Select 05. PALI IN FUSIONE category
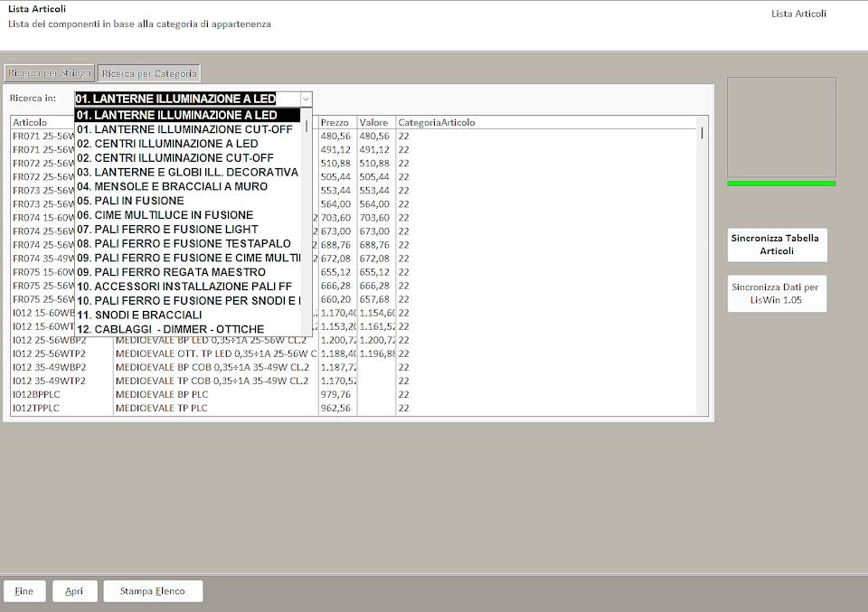The width and height of the screenshot is (868, 612). click(x=188, y=201)
